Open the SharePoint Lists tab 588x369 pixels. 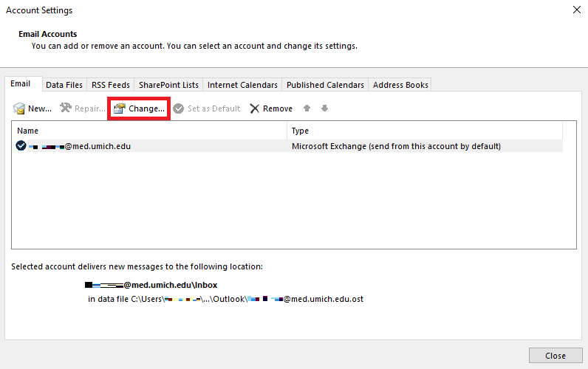click(168, 85)
